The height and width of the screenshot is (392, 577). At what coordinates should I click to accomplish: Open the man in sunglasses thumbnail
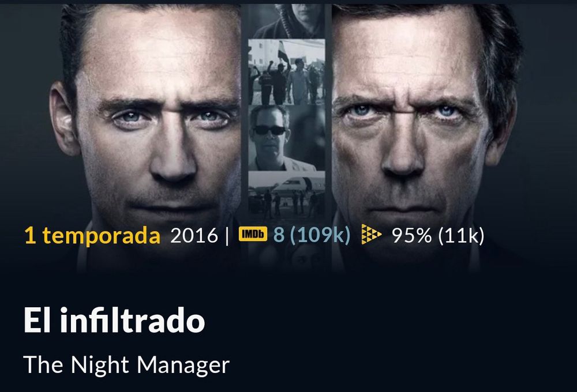pyautogui.click(x=286, y=138)
